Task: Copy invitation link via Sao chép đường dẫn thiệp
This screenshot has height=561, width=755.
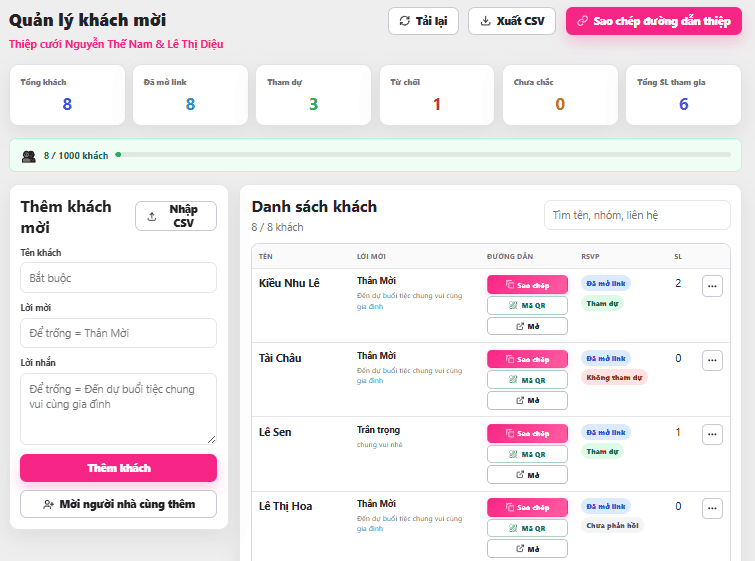Action: [654, 21]
